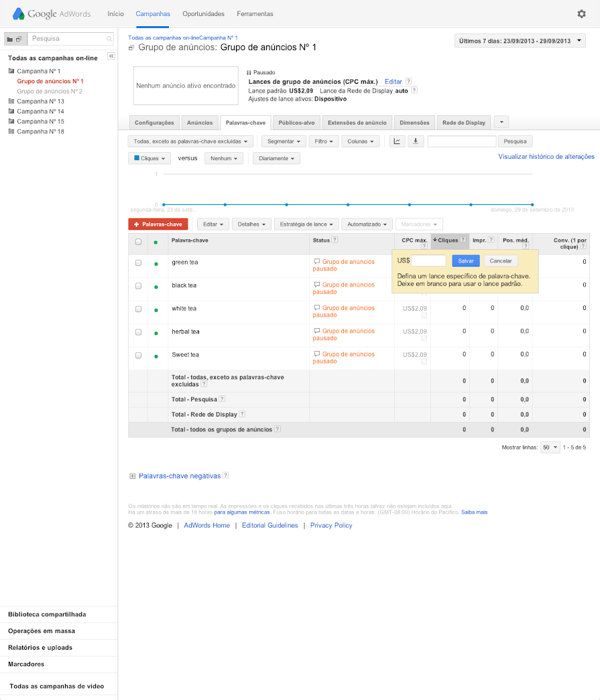
Task: Click the sidebar search magnifier icon
Action: click(x=109, y=40)
